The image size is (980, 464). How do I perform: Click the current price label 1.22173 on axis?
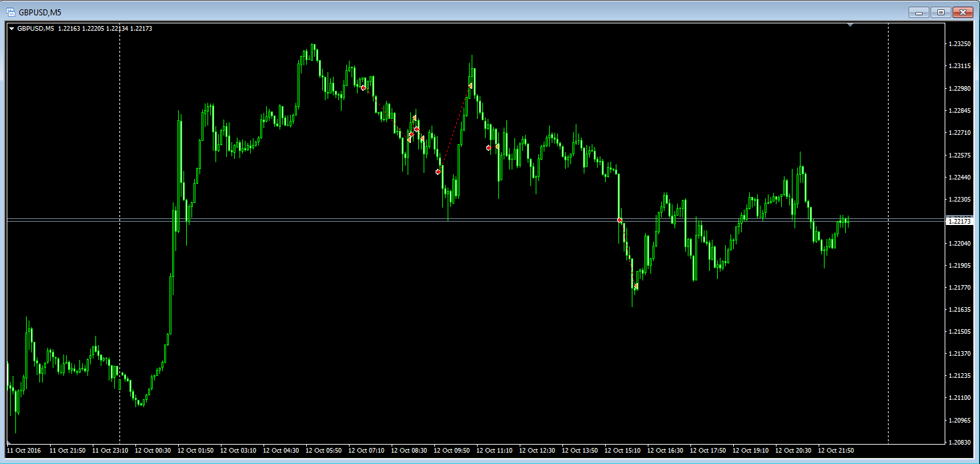tap(961, 220)
